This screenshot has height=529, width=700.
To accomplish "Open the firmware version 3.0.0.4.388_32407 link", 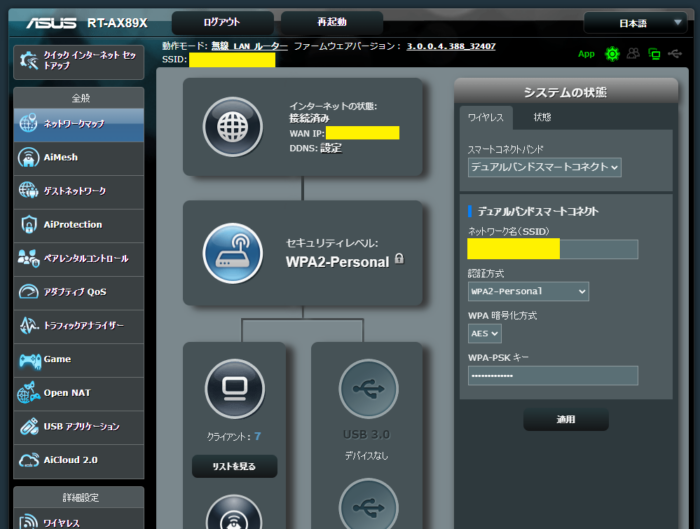I will (451, 46).
